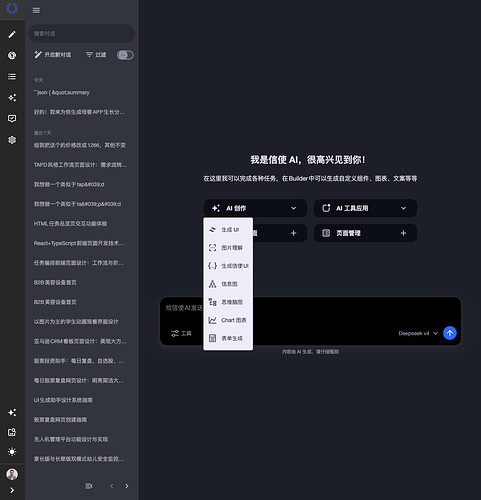Click the 表单生成 form icon
The width and height of the screenshot is (481, 500).
pos(212,338)
